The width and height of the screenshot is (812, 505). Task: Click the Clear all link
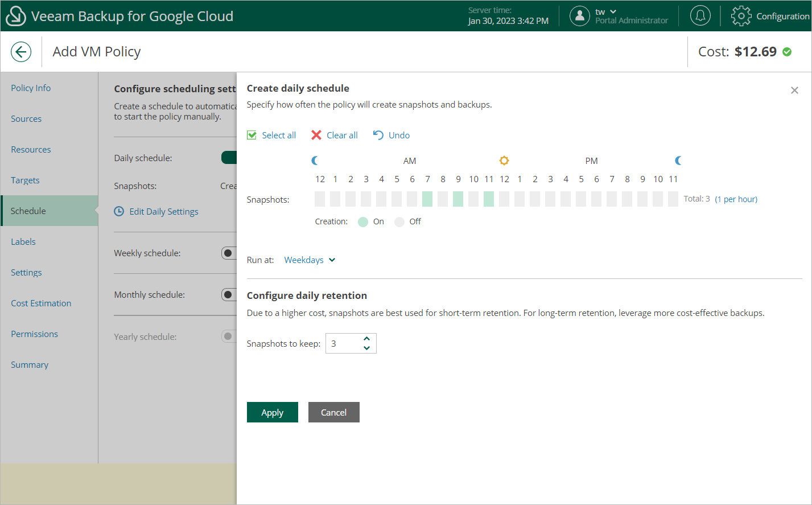[342, 135]
